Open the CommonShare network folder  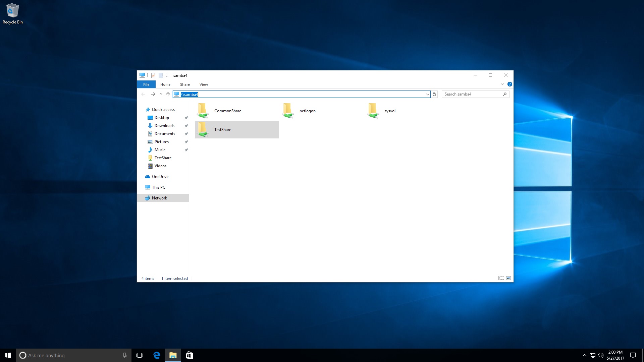[227, 111]
